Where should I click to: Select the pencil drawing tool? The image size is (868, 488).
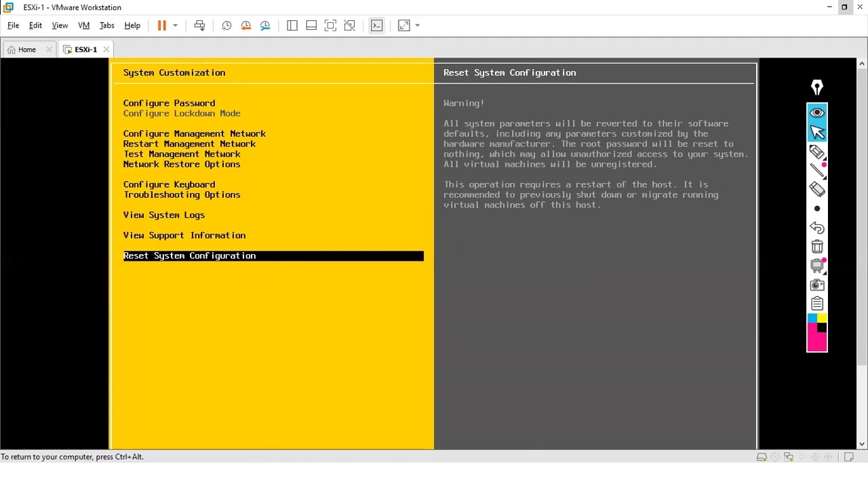pyautogui.click(x=816, y=152)
